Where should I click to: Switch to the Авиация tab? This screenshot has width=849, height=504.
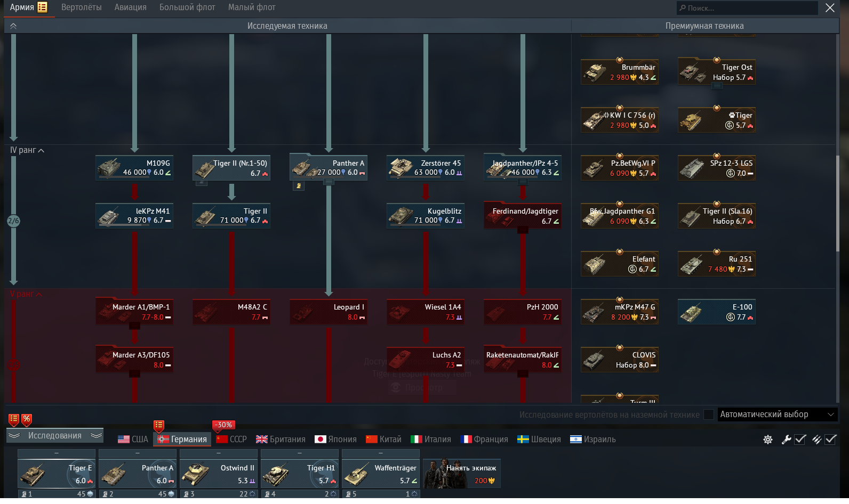point(130,7)
